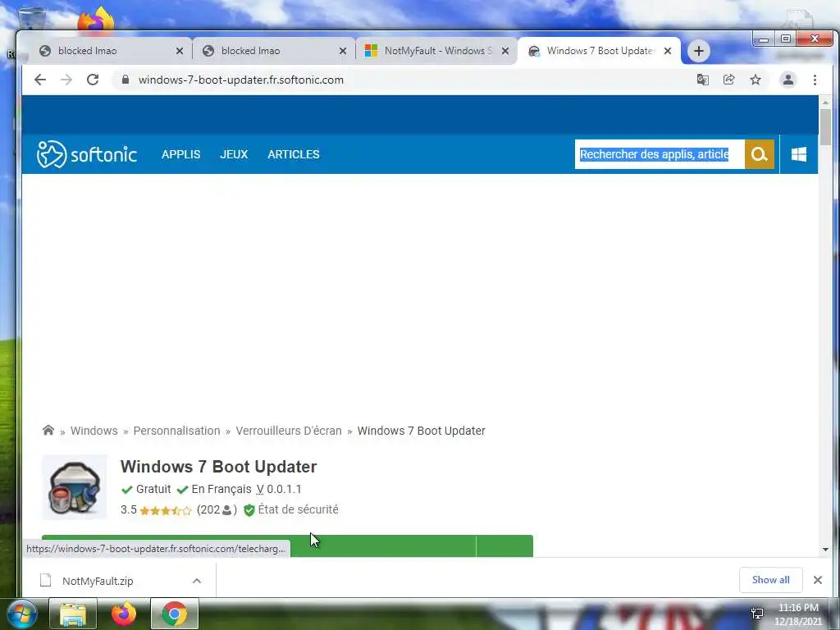840x630 pixels.
Task: Select the Windows 7 Boot Updater tab
Action: pyautogui.click(x=600, y=51)
